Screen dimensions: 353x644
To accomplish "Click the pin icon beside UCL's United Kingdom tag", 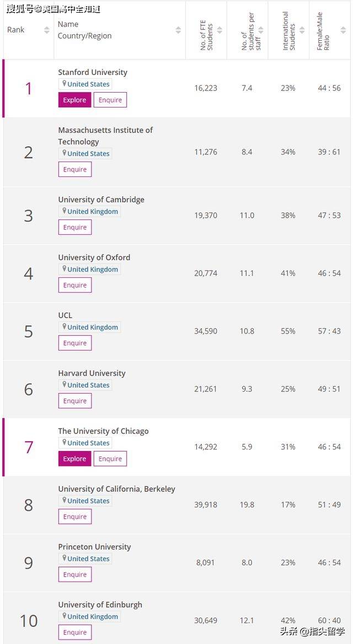I will [x=65, y=327].
